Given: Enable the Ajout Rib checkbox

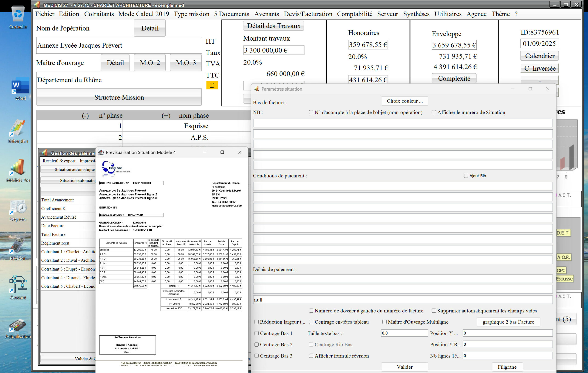Looking at the screenshot, I should [466, 176].
